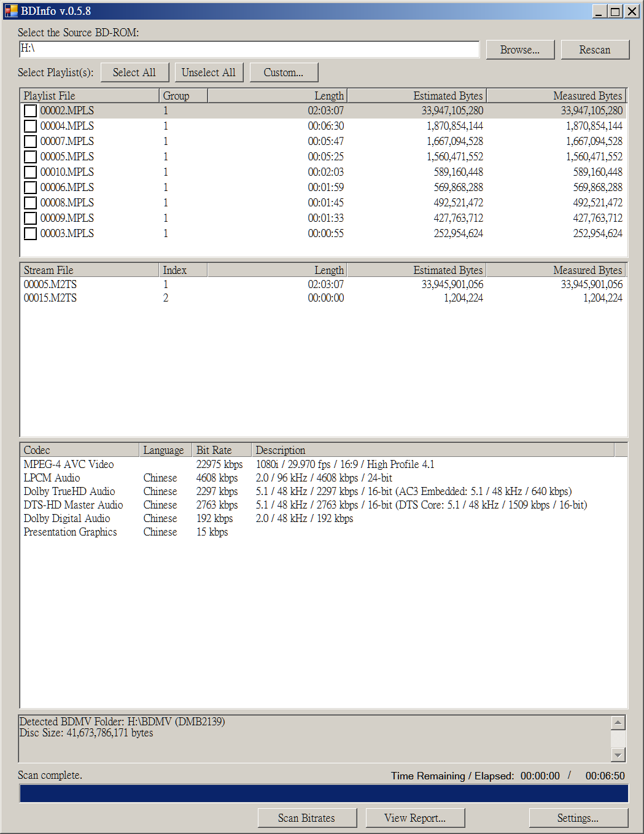
Task: Enable the 00010.MPLS playlist checkbox
Action: (30, 172)
